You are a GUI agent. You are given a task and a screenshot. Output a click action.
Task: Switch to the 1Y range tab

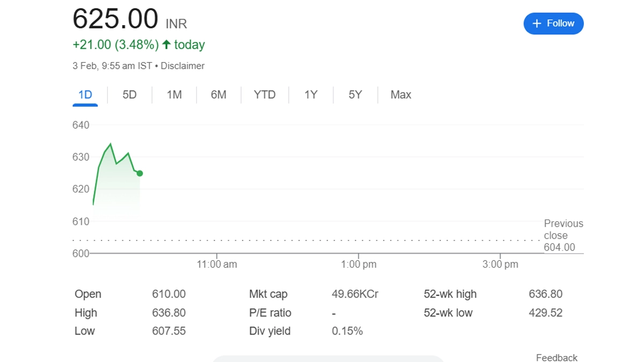click(x=311, y=95)
